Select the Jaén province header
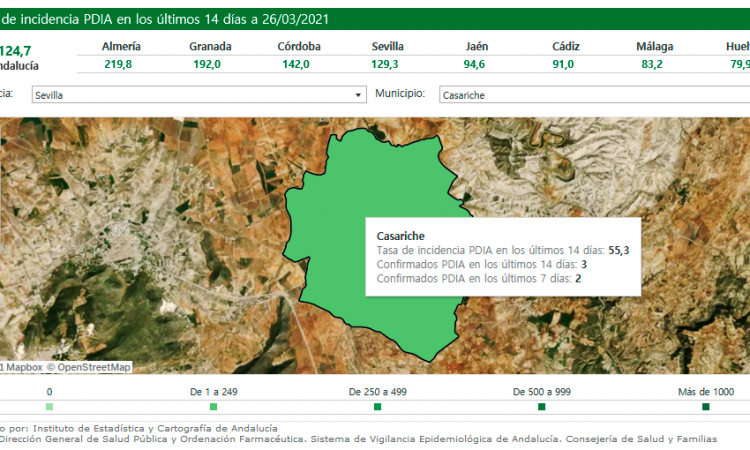This screenshot has width=750, height=450. point(476,47)
